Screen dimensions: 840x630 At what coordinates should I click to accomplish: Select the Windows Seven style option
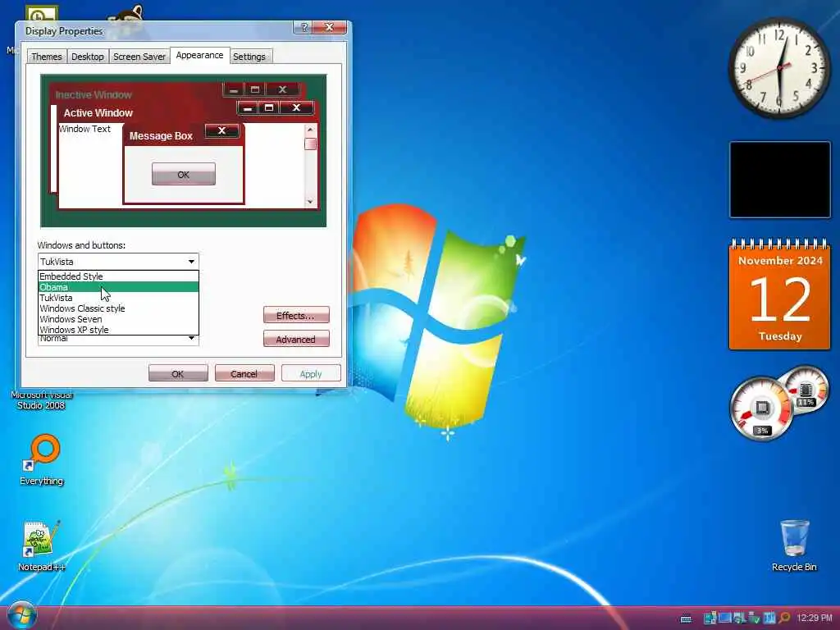click(x=118, y=319)
